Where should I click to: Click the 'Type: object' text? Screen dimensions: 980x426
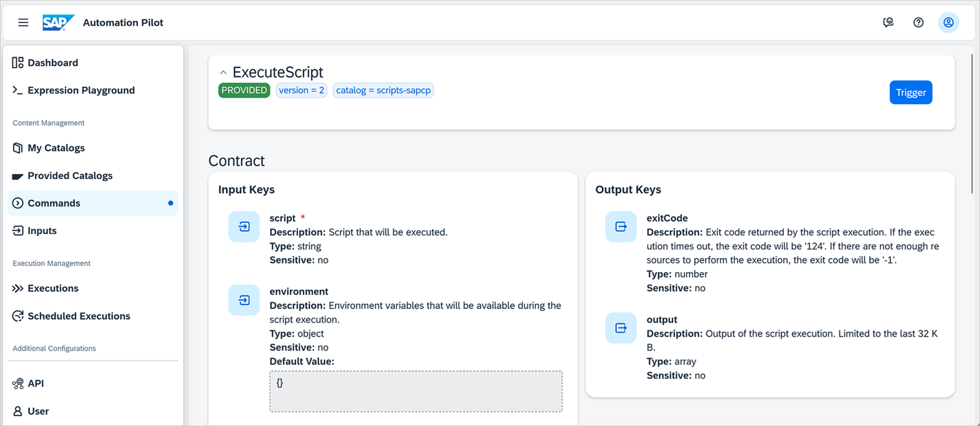tap(297, 333)
